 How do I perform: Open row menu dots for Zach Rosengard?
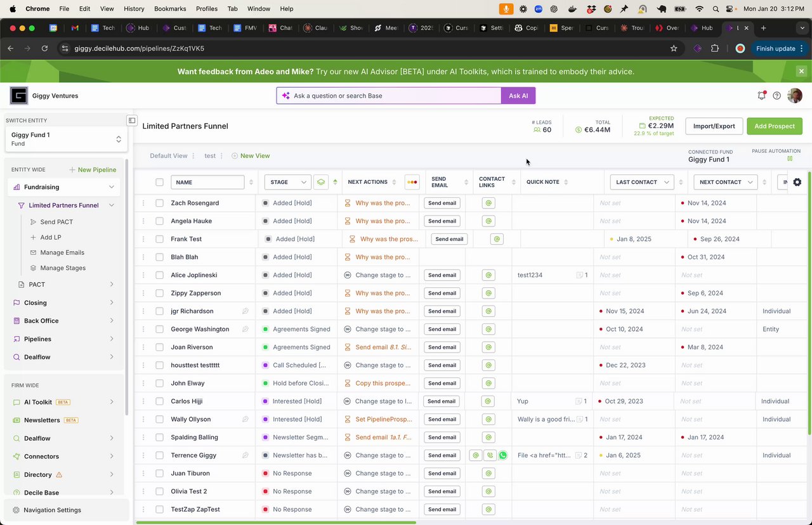(143, 203)
